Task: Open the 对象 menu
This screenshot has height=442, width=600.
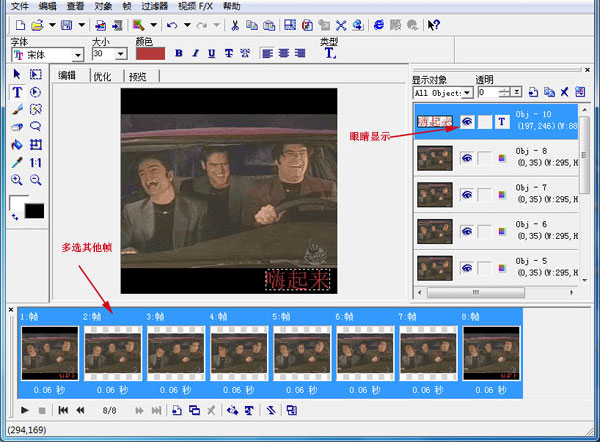Action: click(103, 6)
